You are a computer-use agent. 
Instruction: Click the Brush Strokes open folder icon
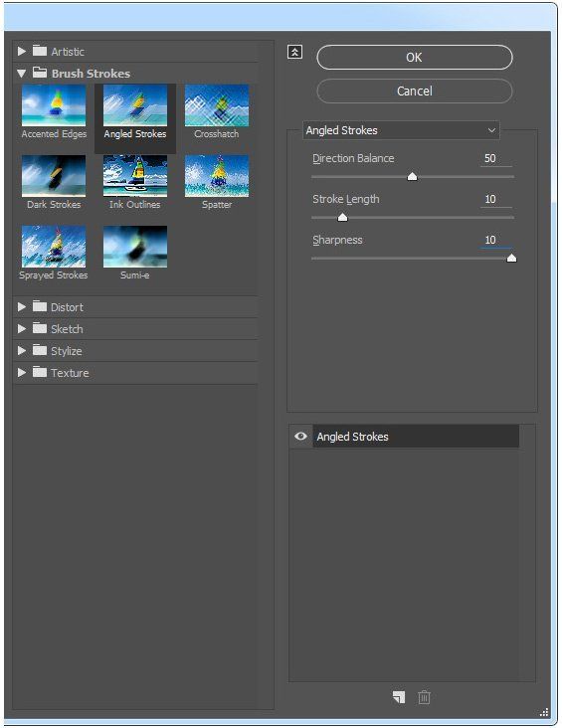click(40, 73)
